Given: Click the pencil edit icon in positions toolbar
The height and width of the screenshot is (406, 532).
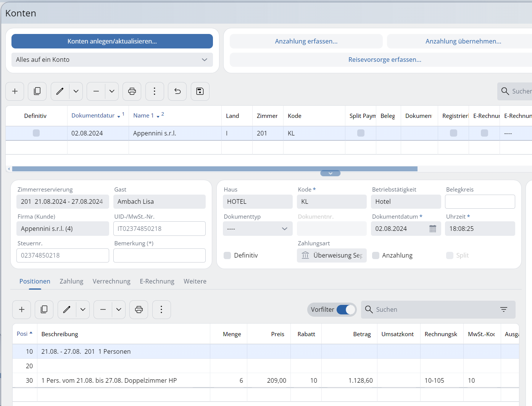Looking at the screenshot, I should click(x=67, y=309).
